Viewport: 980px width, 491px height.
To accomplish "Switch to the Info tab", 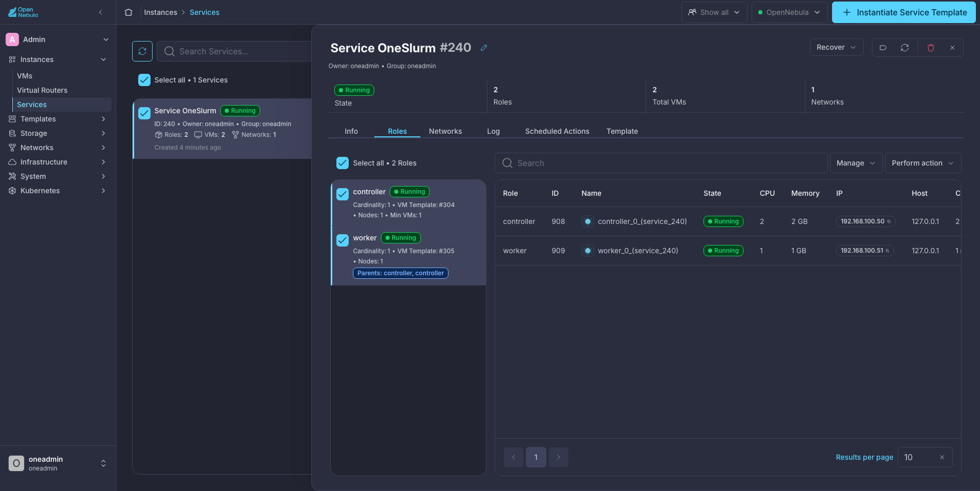I will [x=351, y=131].
